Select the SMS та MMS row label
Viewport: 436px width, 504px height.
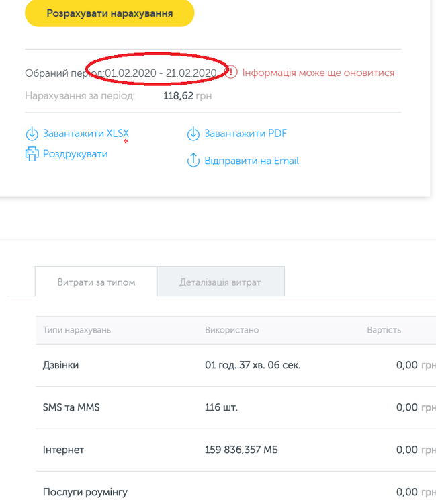pos(71,407)
